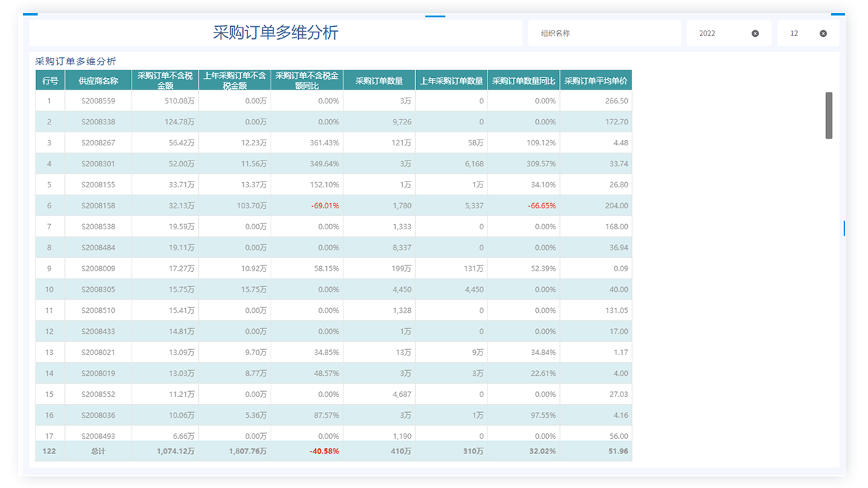The image size is (868, 488).
Task: Click the red -69.01% value cell
Action: pos(325,205)
